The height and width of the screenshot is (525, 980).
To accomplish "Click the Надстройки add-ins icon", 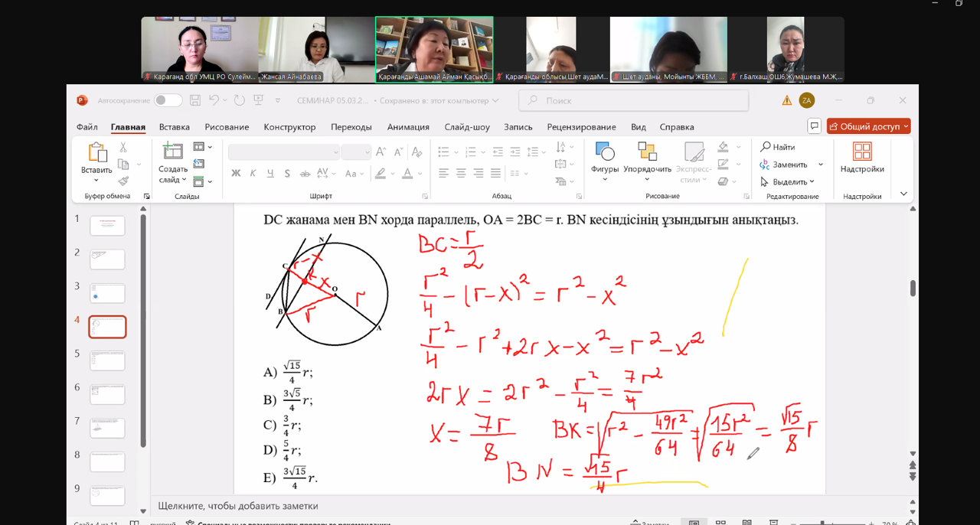I will (x=862, y=152).
